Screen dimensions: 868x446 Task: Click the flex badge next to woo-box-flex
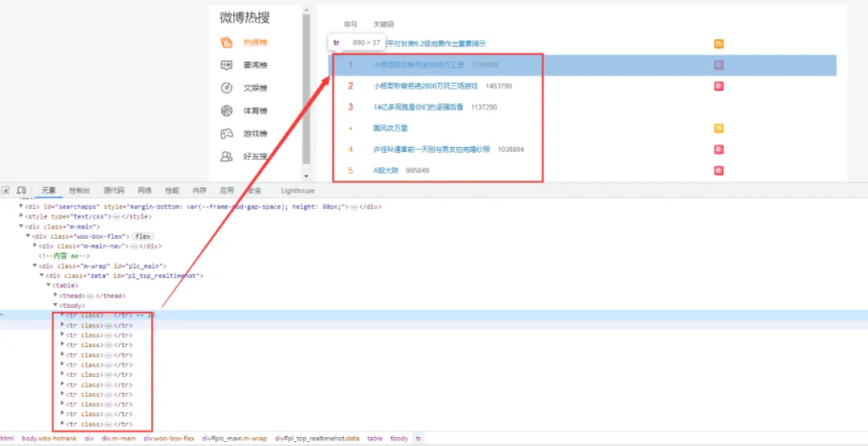tap(142, 236)
